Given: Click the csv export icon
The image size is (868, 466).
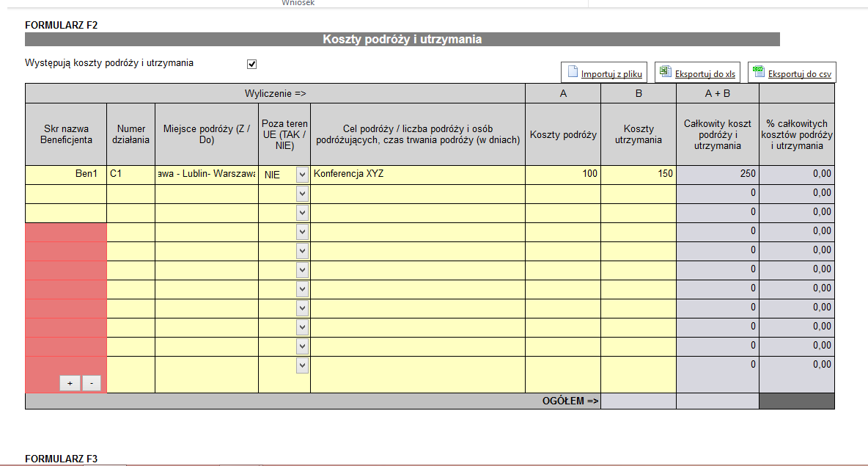Looking at the screenshot, I should pyautogui.click(x=758, y=72).
